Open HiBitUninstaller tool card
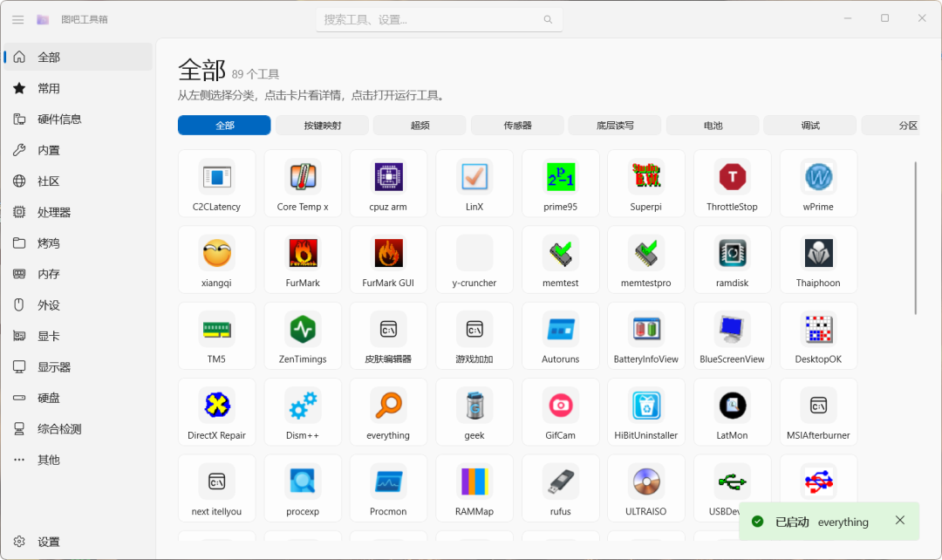Screen dimensions: 942x560 pos(645,413)
